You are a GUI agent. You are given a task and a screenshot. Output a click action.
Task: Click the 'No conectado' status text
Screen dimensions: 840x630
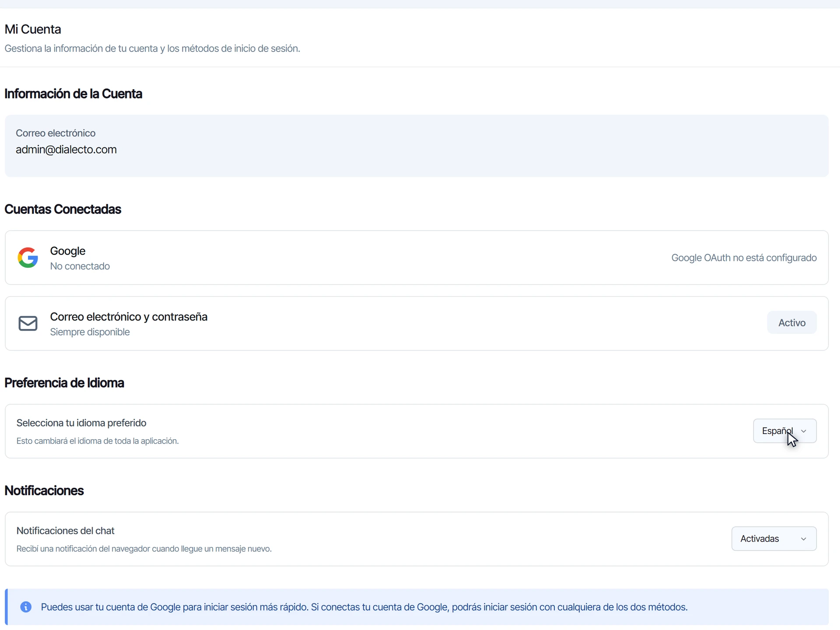coord(80,266)
